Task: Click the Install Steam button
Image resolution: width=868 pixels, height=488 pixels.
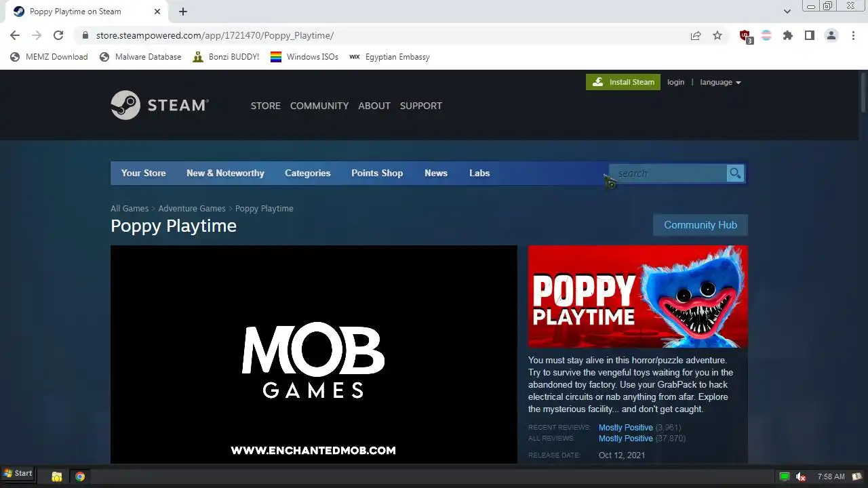Action: click(x=623, y=82)
